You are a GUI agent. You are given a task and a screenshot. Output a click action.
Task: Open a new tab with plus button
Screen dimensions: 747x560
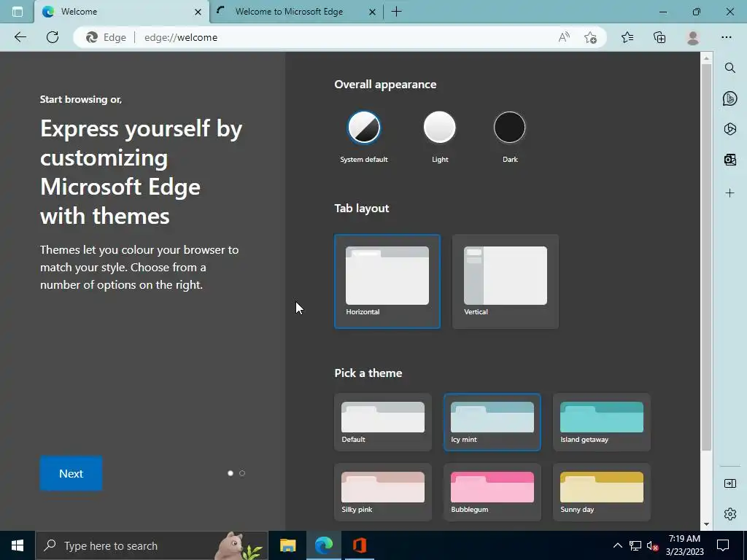point(396,12)
